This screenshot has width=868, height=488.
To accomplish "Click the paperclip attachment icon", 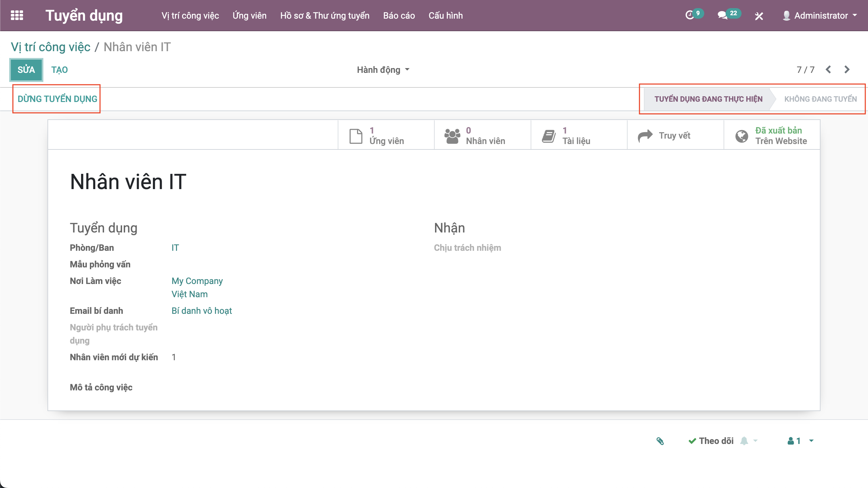I will tap(660, 441).
